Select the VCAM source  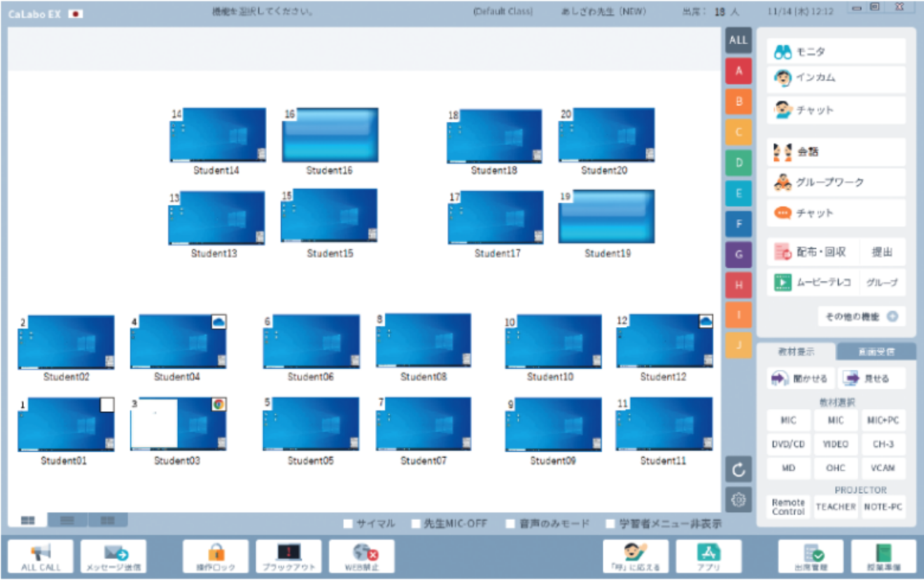pyautogui.click(x=883, y=468)
